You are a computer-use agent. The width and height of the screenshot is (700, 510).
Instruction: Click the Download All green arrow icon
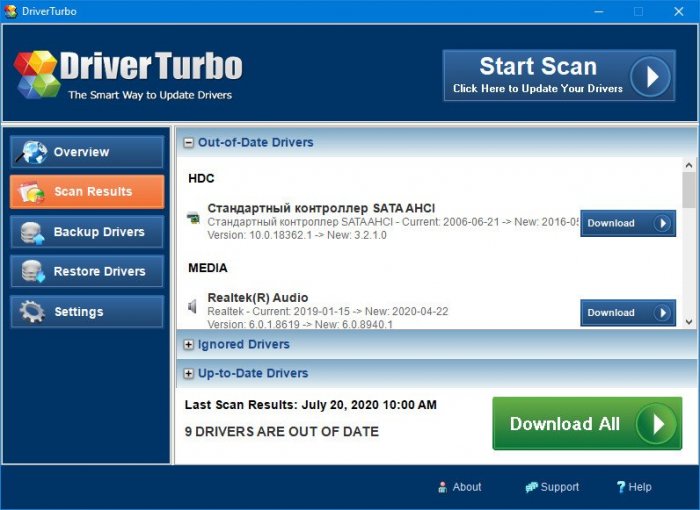pos(657,424)
